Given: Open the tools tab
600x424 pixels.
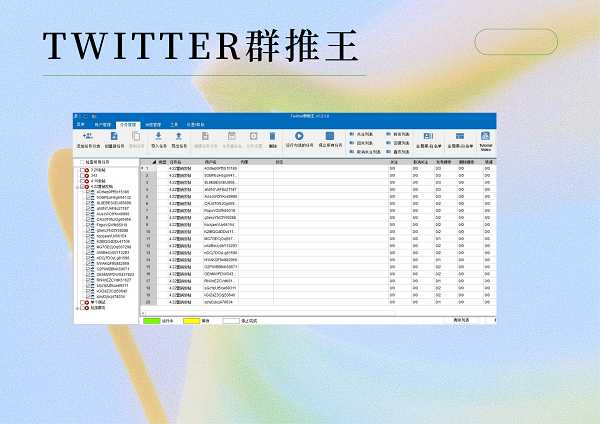Looking at the screenshot, I should point(174,125).
